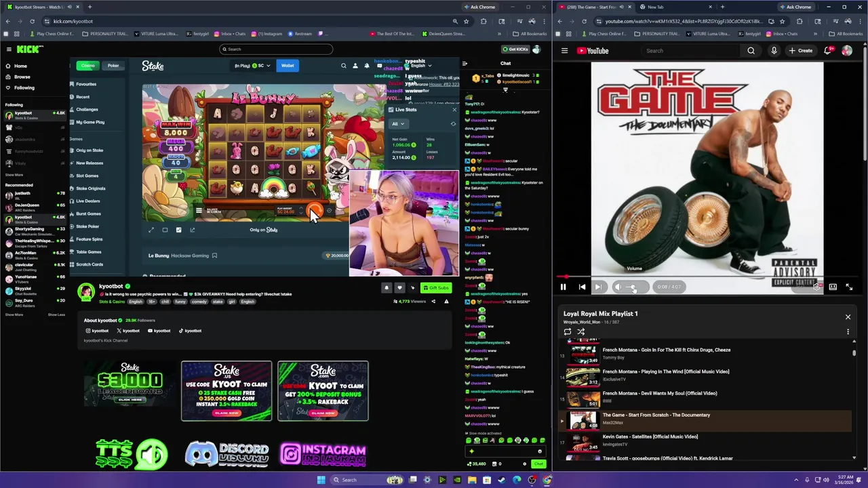Open the Kick hamburger menu

click(x=9, y=49)
